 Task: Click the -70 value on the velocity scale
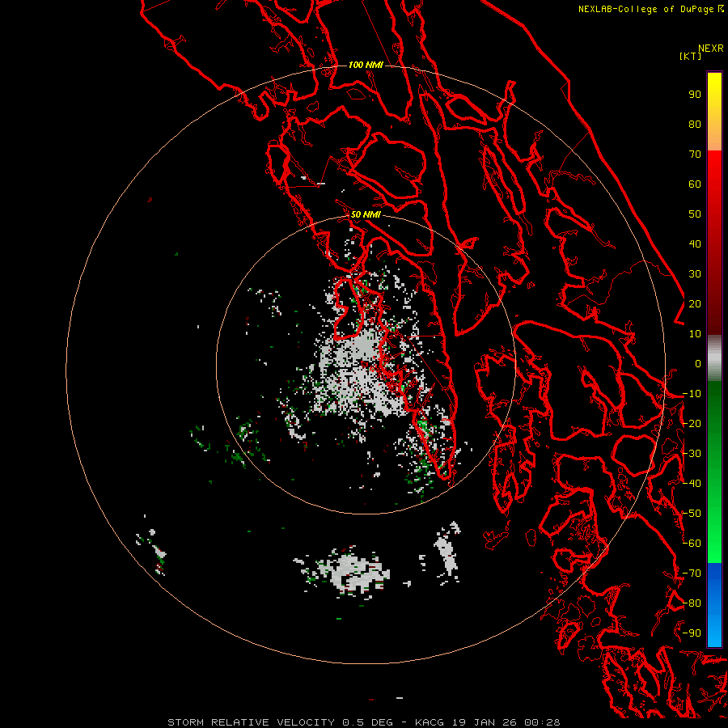click(x=692, y=574)
